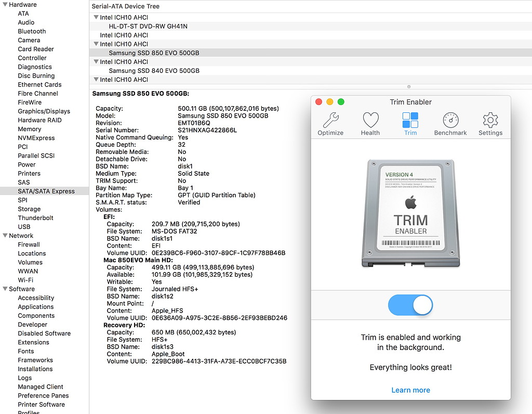The image size is (532, 414).
Task: Select Graphics/Displays in the sidebar
Action: [x=44, y=111]
